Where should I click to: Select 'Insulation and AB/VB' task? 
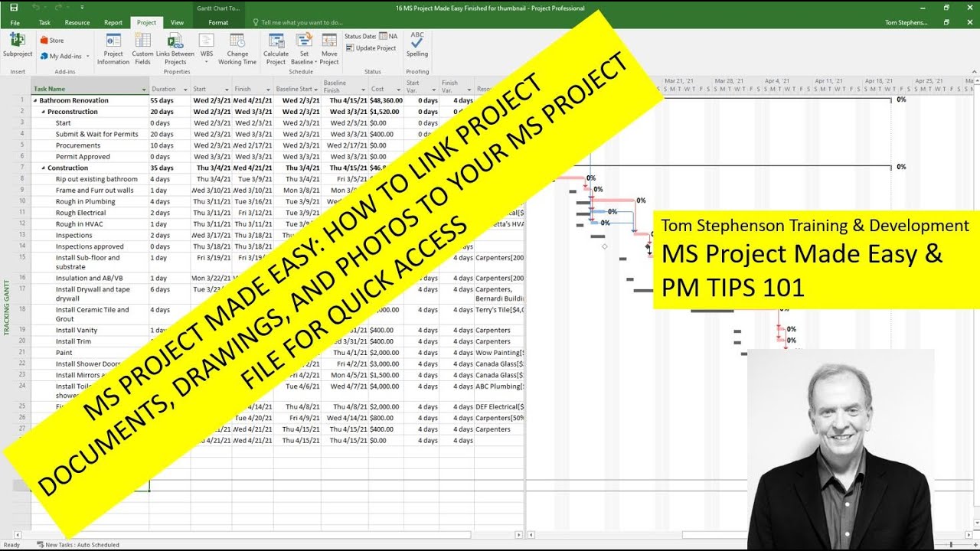[x=89, y=279]
